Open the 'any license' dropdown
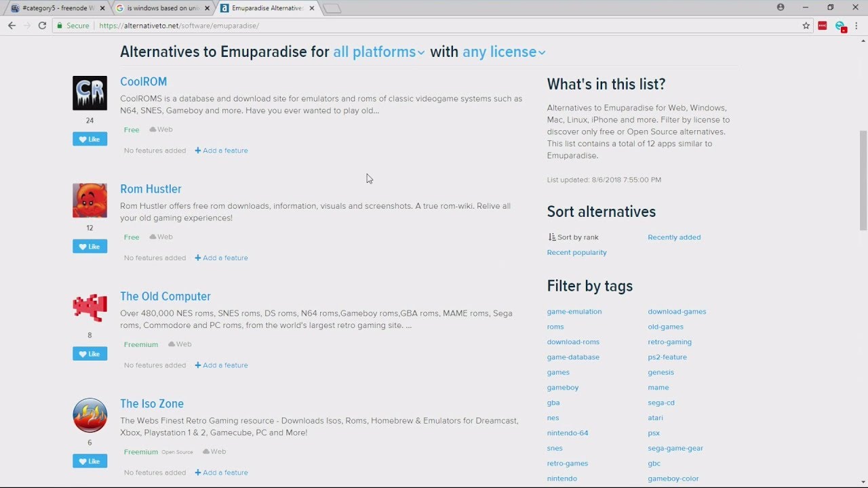This screenshot has width=868, height=488. (x=503, y=52)
